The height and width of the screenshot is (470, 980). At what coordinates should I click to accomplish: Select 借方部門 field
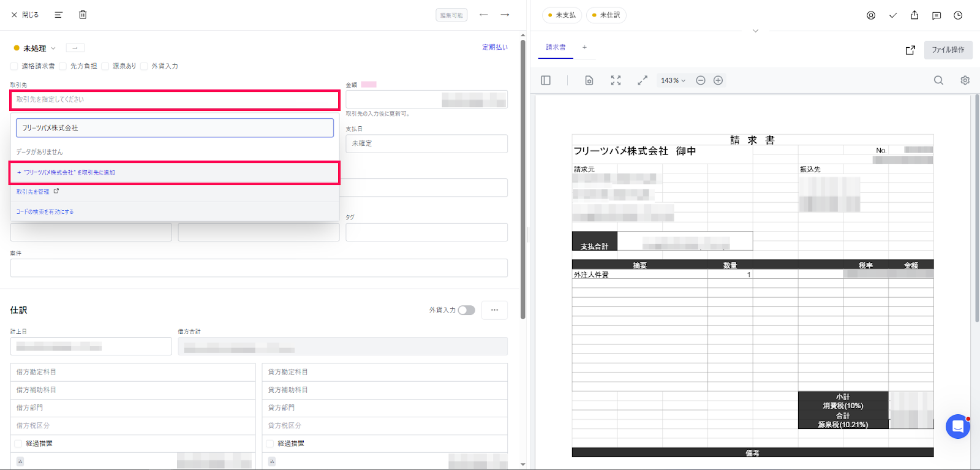click(133, 407)
